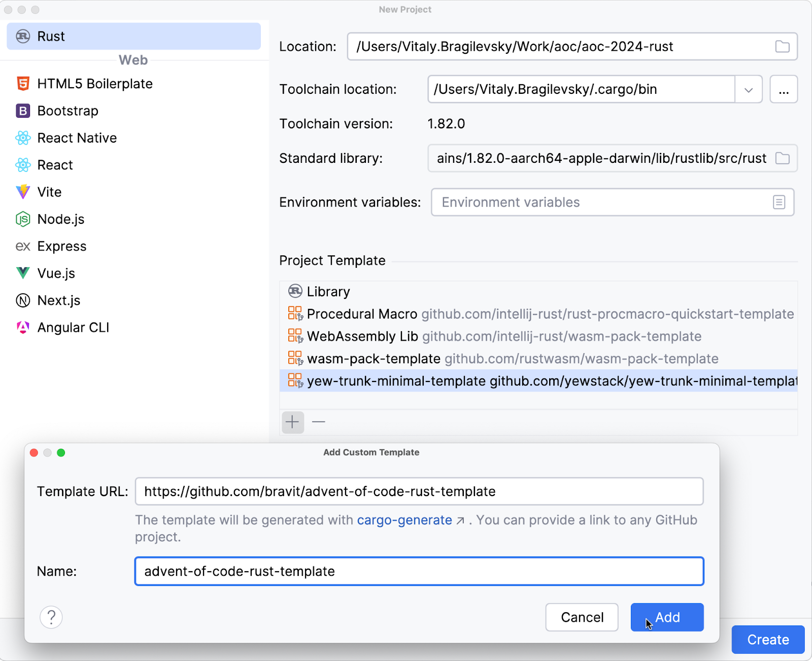
Task: Click the Rust gear icon in sidebar
Action: [x=23, y=36]
